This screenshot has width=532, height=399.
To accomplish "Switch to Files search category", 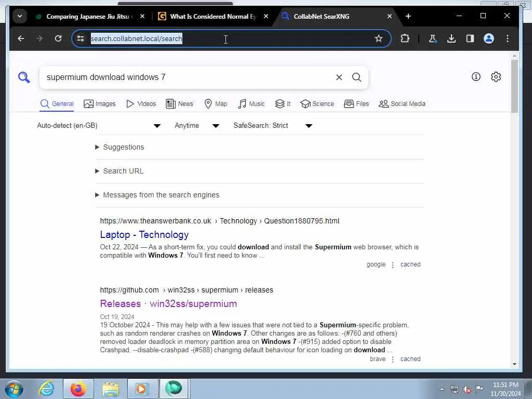I will pyautogui.click(x=356, y=104).
